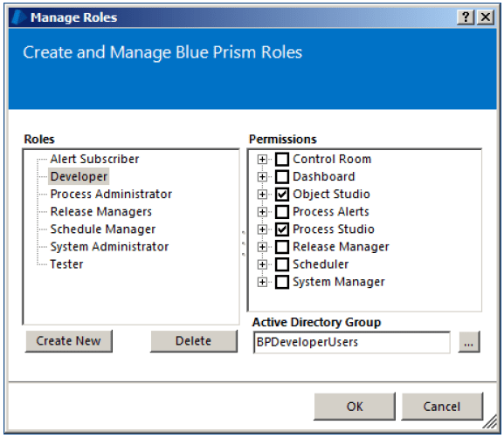The image size is (504, 438).
Task: Uncheck the Process Studio permission
Action: click(282, 229)
